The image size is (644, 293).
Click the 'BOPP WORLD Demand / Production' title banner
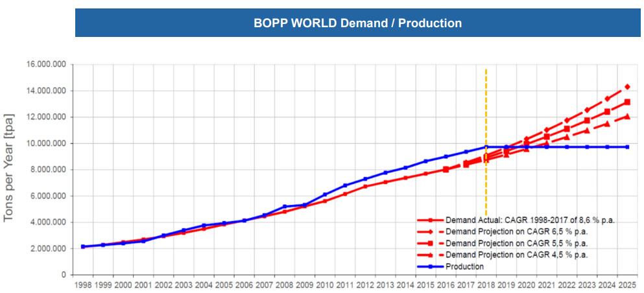(357, 23)
